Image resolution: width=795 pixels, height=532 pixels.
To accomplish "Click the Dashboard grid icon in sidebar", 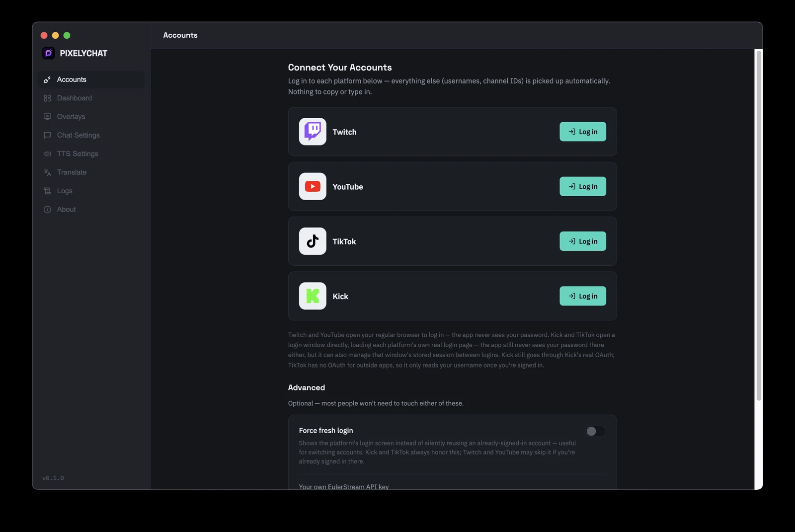I will point(47,98).
